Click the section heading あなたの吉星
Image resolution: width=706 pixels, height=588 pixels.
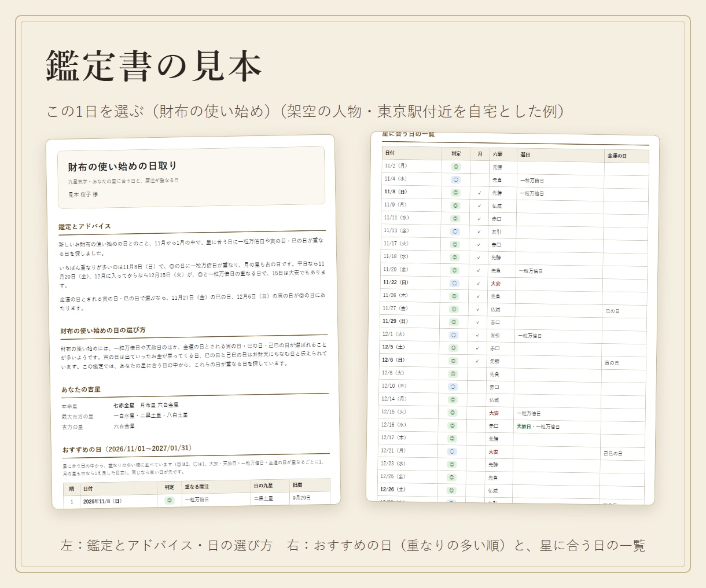(x=81, y=389)
